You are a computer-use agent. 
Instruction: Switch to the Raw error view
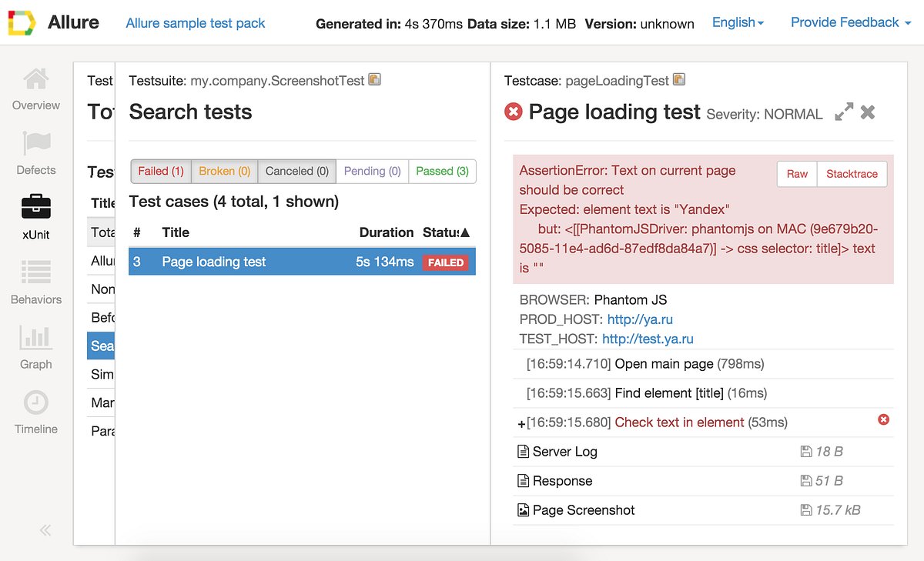pyautogui.click(x=796, y=174)
